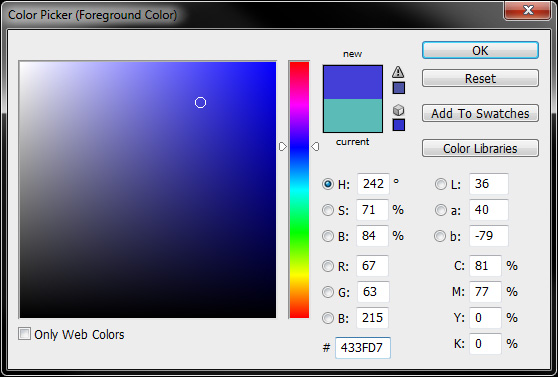Click the not-web-safe cube icon
Viewport: 558px width, 377px height.
click(398, 110)
